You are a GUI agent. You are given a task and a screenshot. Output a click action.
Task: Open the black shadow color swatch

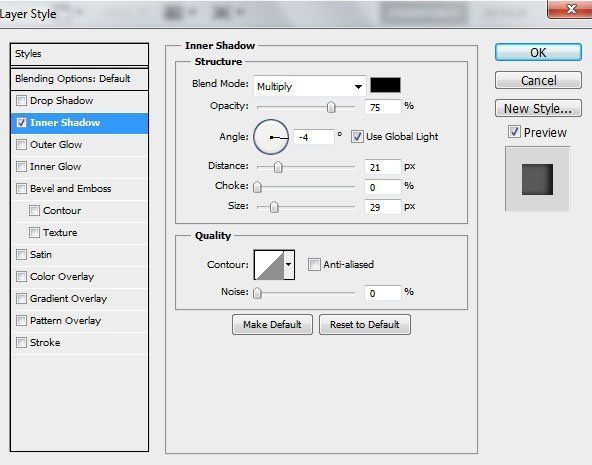tap(385, 85)
